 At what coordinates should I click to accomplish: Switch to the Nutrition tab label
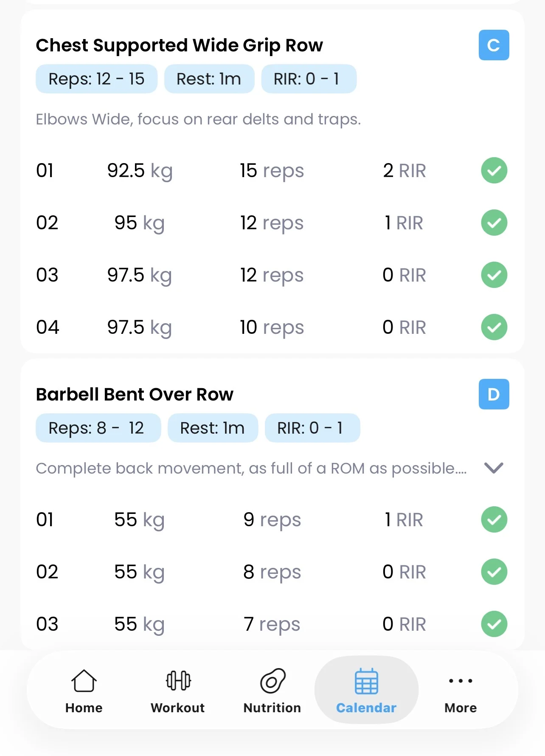(x=272, y=708)
